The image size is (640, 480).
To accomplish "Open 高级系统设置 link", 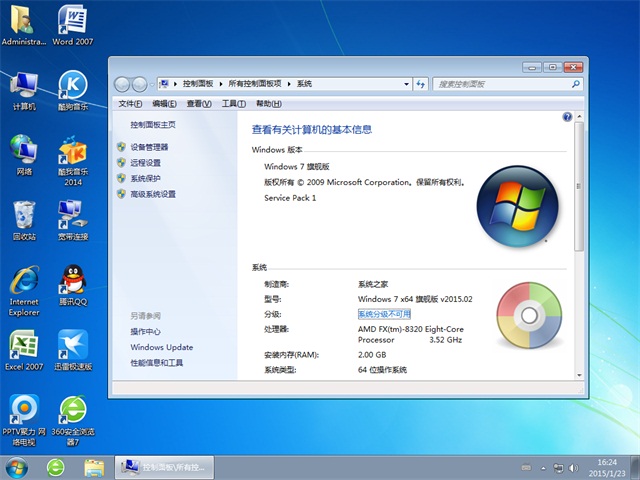I will [153, 194].
